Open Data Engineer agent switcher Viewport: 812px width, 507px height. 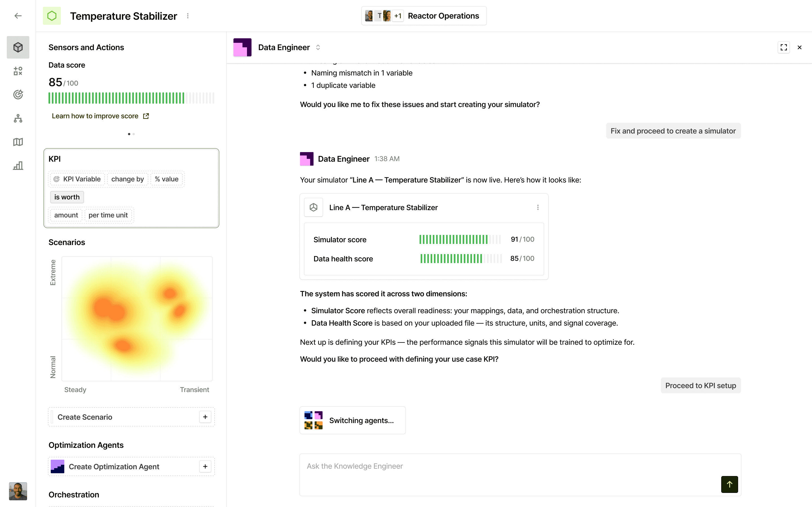[318, 47]
